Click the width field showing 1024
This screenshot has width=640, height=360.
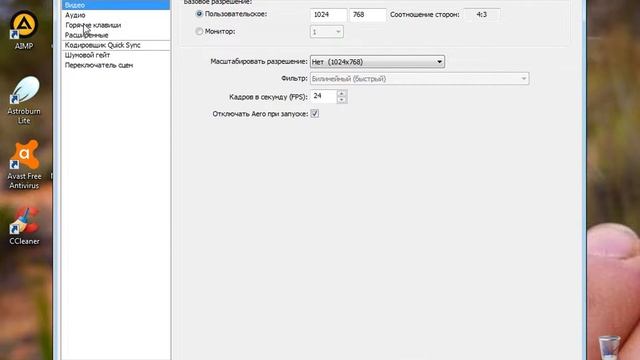click(329, 15)
